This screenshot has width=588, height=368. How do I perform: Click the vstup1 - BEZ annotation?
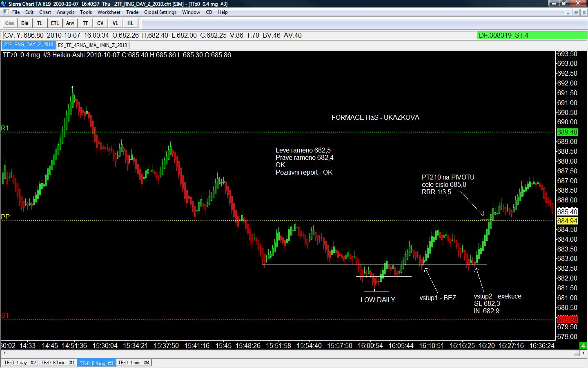tap(438, 298)
